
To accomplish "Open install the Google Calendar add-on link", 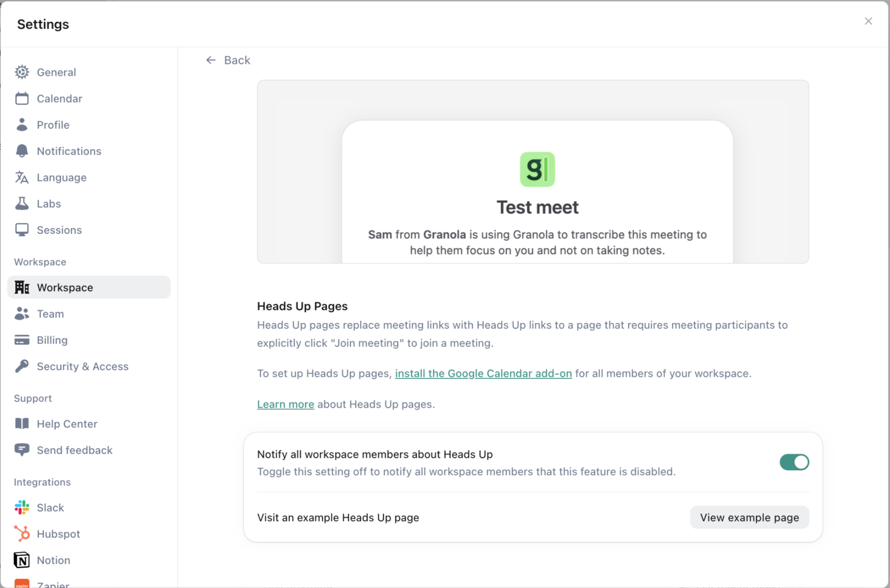I will click(483, 373).
